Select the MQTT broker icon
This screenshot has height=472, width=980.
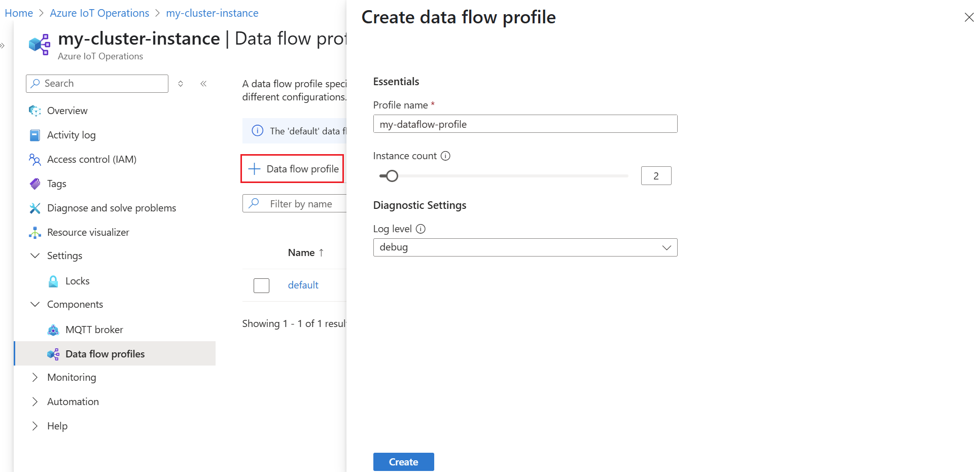pos(53,330)
